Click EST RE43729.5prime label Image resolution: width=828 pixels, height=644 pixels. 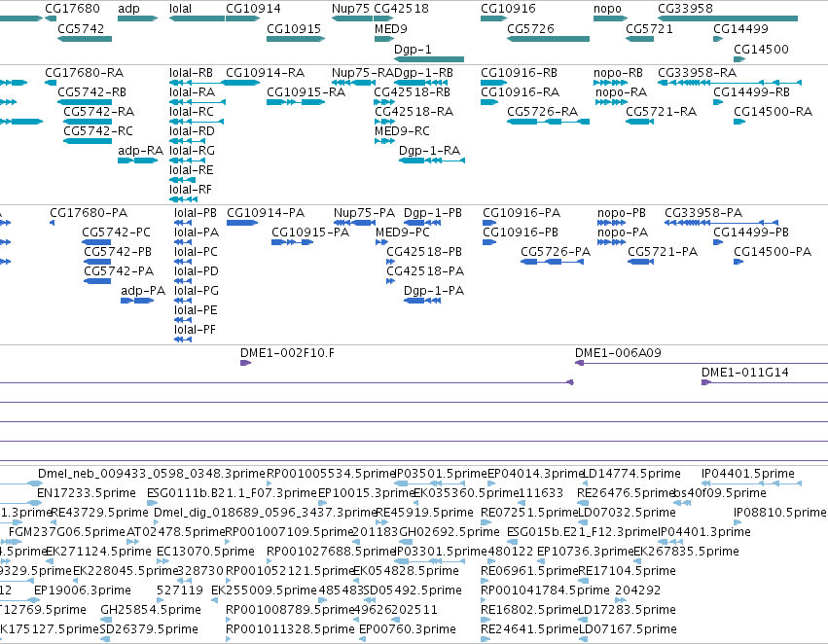click(100, 513)
